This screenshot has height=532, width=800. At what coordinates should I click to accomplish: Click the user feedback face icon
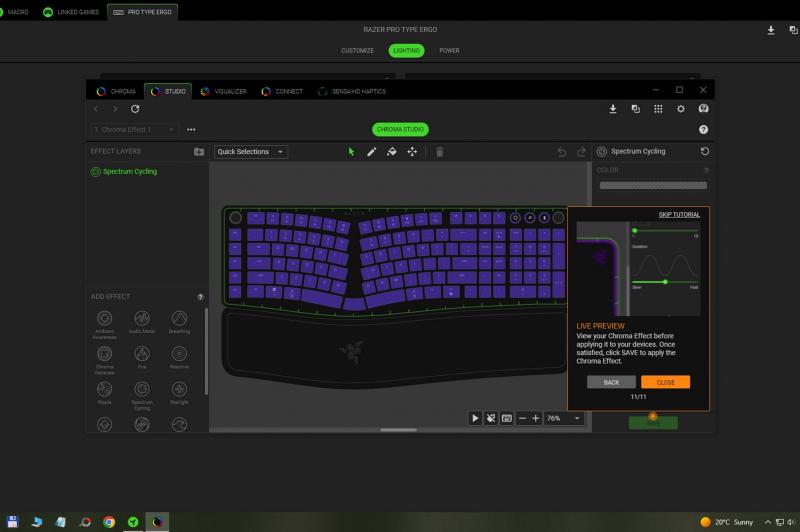coord(703,109)
